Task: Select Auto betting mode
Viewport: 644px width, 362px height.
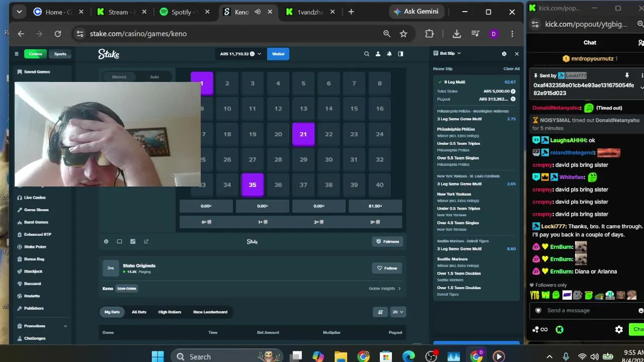Action: pyautogui.click(x=154, y=77)
